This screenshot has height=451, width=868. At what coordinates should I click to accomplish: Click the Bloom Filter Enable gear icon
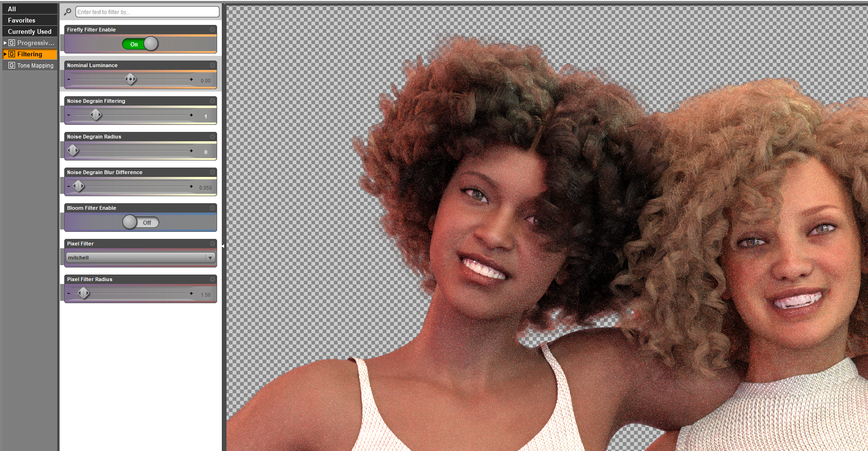click(x=212, y=208)
